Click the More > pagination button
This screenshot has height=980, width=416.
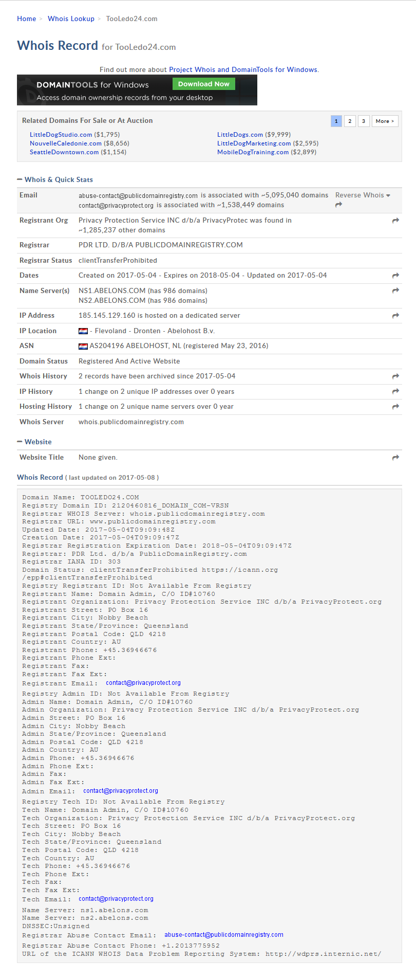[385, 121]
